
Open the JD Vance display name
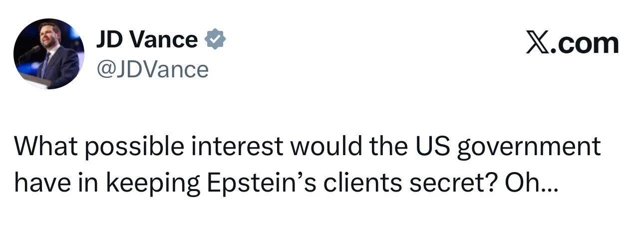point(147,39)
